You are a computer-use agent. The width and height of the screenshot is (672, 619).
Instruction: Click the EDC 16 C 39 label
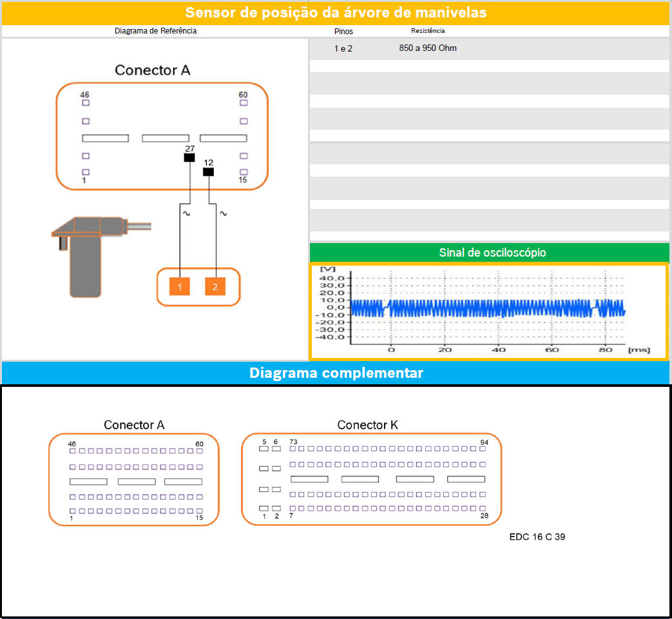click(537, 536)
